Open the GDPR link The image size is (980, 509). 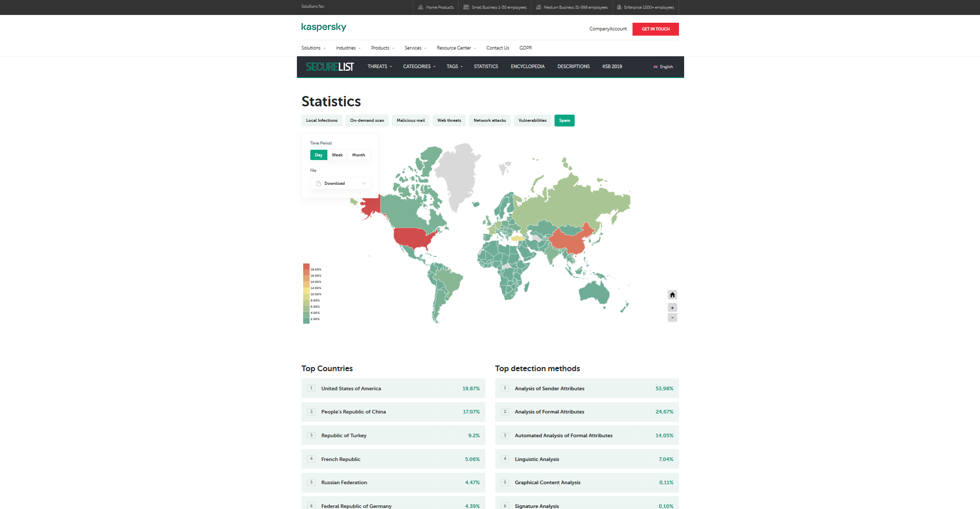click(526, 48)
